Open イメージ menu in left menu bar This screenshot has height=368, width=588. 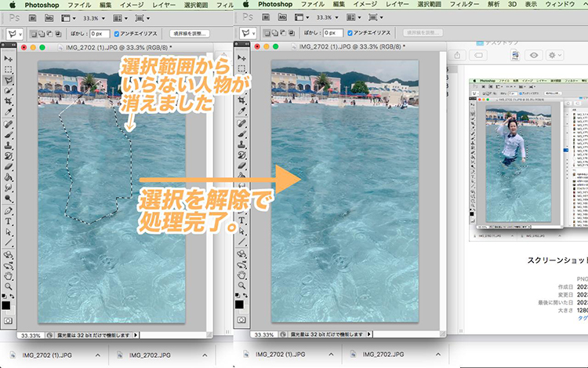(x=132, y=5)
